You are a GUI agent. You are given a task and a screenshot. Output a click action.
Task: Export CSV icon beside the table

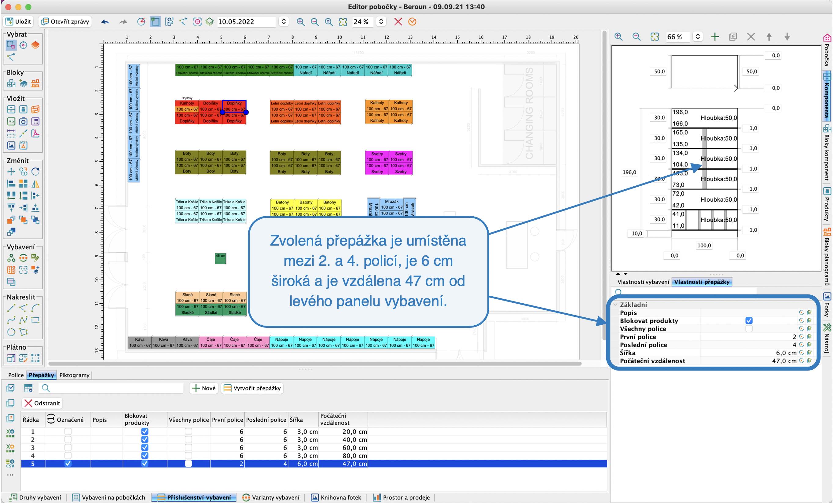[10, 463]
